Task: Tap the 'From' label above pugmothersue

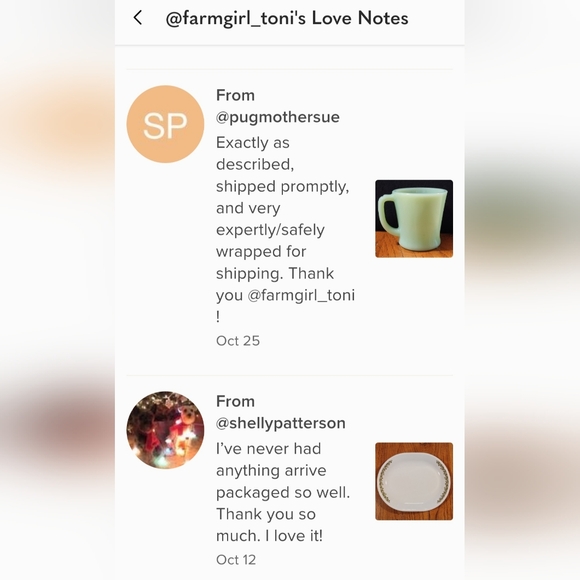Action: click(x=235, y=95)
